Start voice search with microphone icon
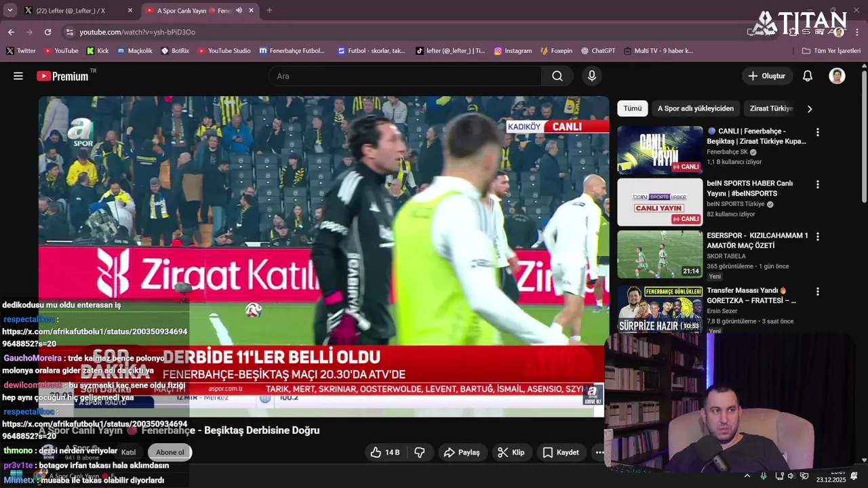Viewport: 868px width, 488px height. coord(592,76)
